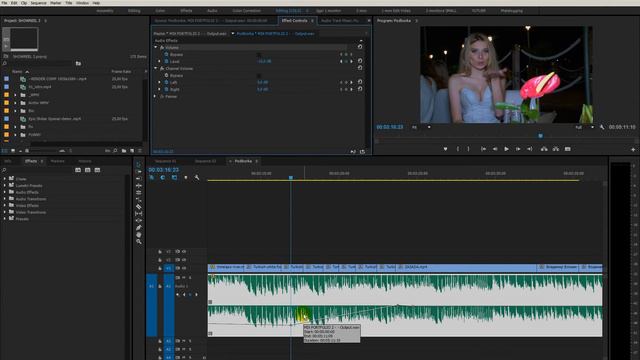Expand the Level parameter

[160, 61]
